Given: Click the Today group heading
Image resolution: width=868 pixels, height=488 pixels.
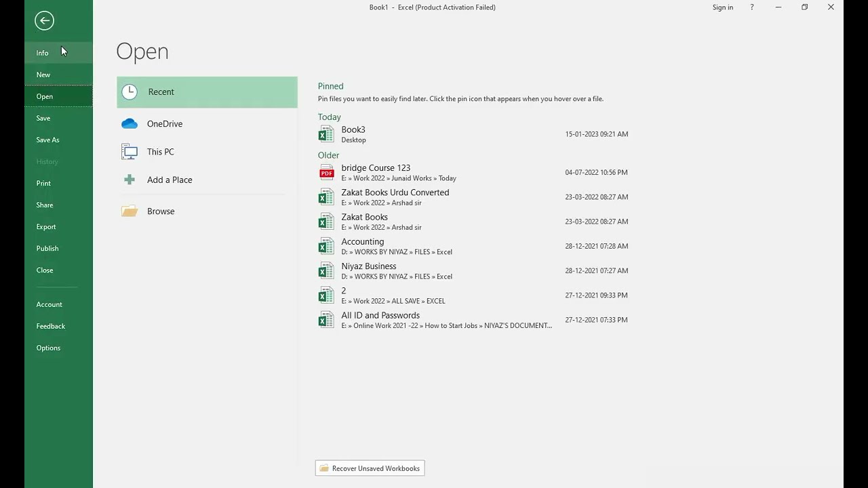Looking at the screenshot, I should tap(330, 117).
